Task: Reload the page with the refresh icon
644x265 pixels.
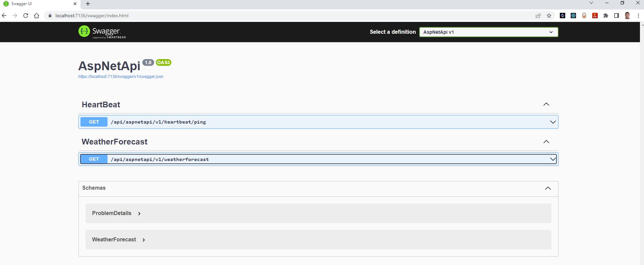Action: 26,16
